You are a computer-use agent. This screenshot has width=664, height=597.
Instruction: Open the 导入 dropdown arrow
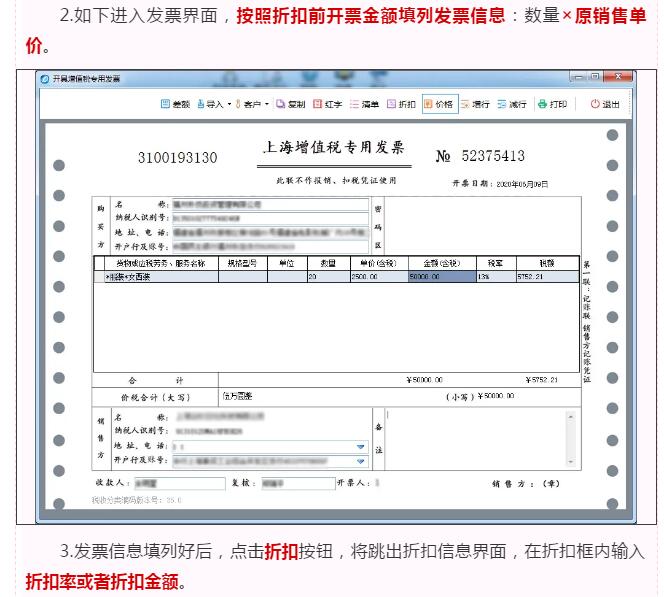229,104
